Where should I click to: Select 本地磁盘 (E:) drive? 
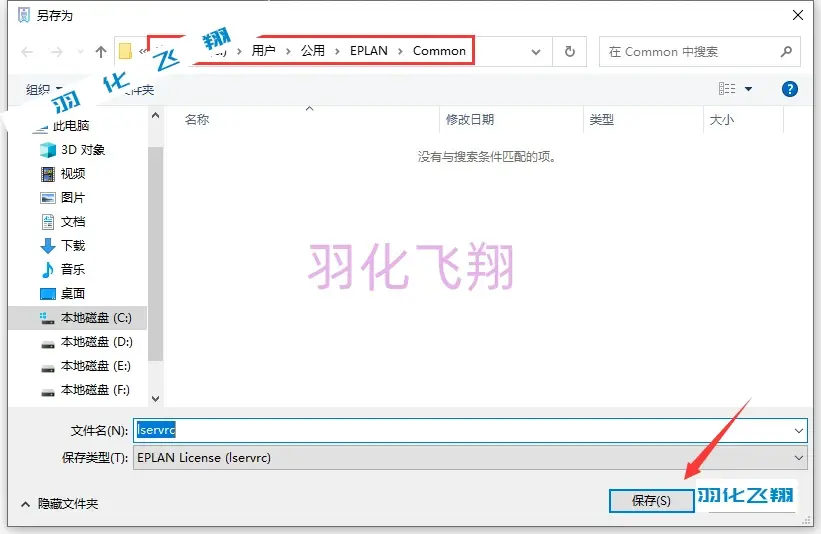[96, 366]
